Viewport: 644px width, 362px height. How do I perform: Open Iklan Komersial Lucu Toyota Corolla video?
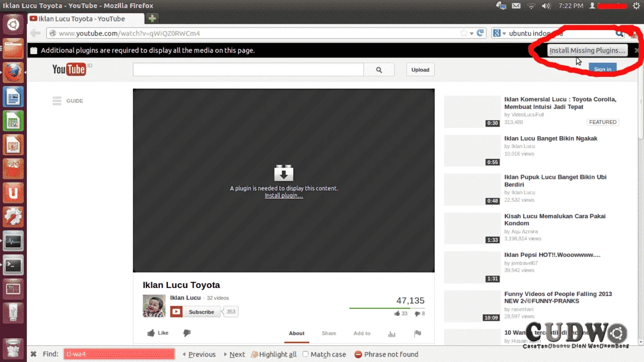[560, 103]
